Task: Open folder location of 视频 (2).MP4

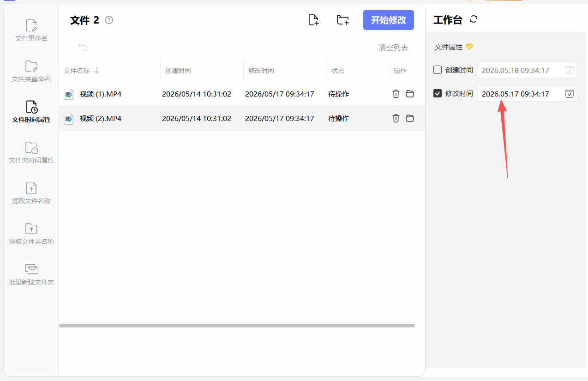Action: pos(410,118)
